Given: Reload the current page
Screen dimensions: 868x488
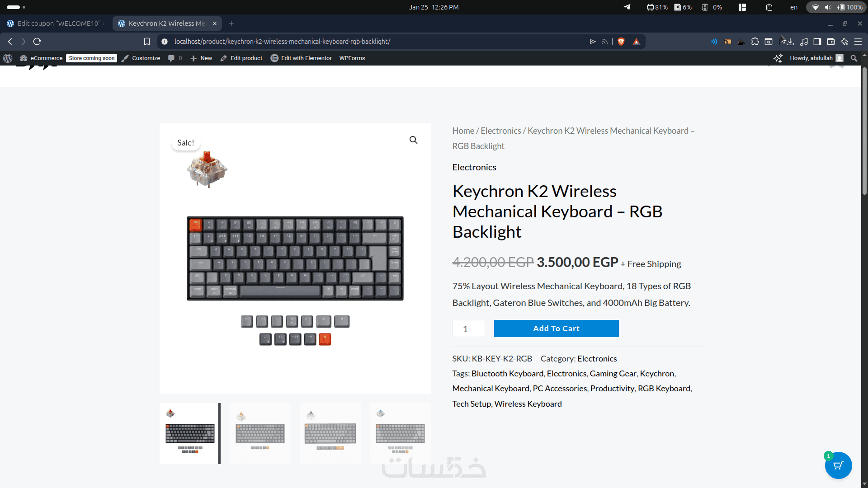Looking at the screenshot, I should pos(37,42).
